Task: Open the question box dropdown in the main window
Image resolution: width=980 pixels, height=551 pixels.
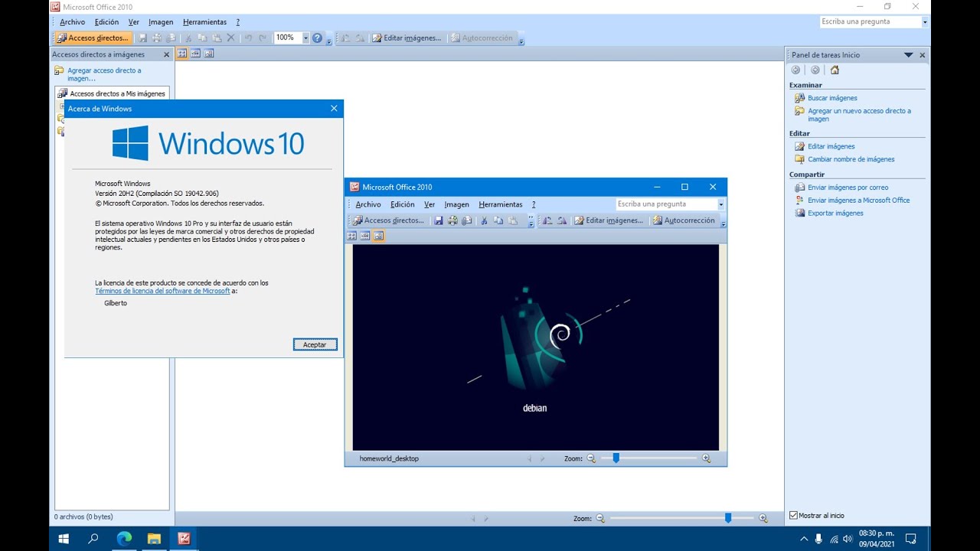Action: (925, 22)
